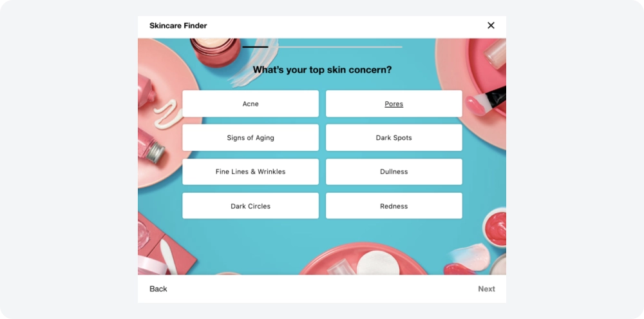The image size is (644, 319).
Task: Click the top skin concern question heading
Action: (322, 70)
